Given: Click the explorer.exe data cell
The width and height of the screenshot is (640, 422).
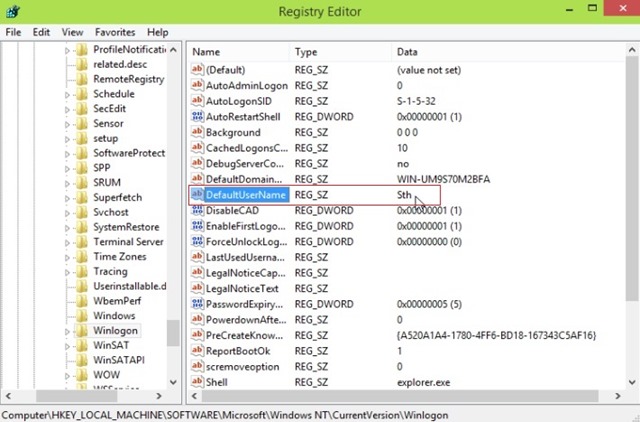Looking at the screenshot, I should pyautogui.click(x=423, y=382).
